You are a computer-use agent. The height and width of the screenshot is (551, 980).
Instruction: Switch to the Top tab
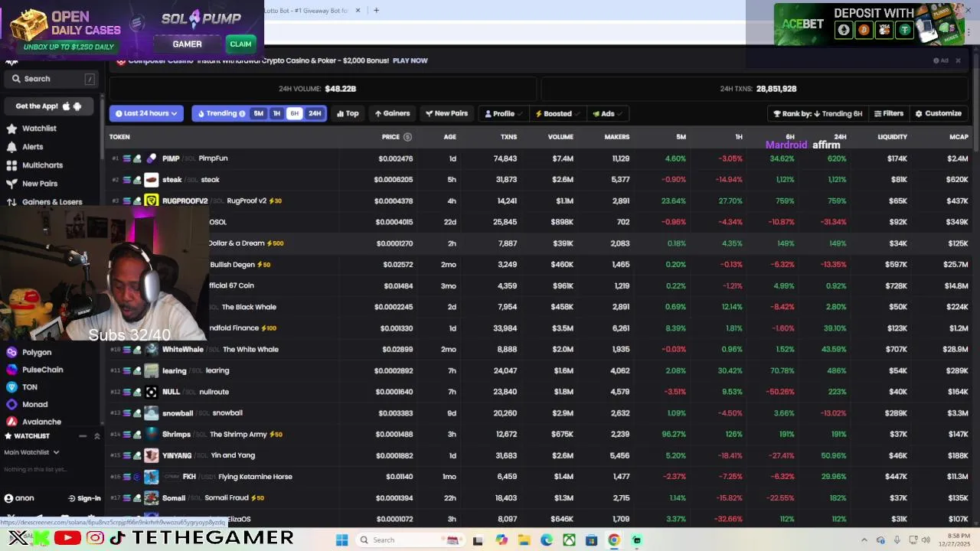tap(348, 113)
